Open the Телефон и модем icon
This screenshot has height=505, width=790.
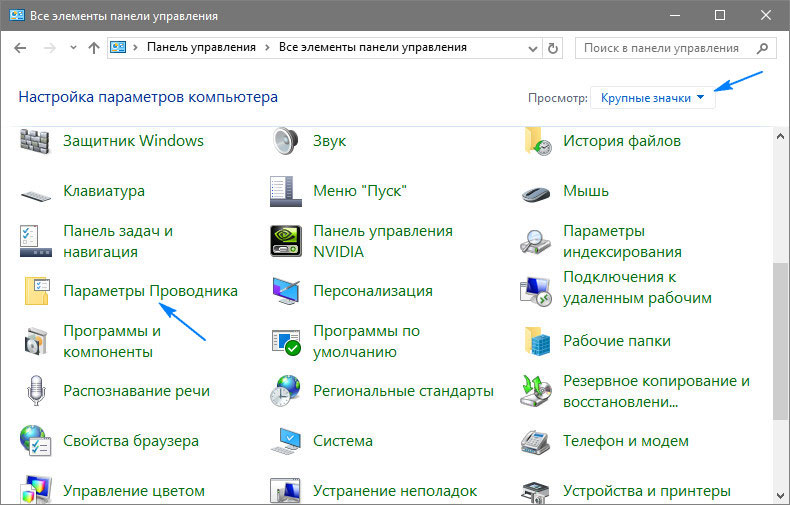[x=536, y=441]
